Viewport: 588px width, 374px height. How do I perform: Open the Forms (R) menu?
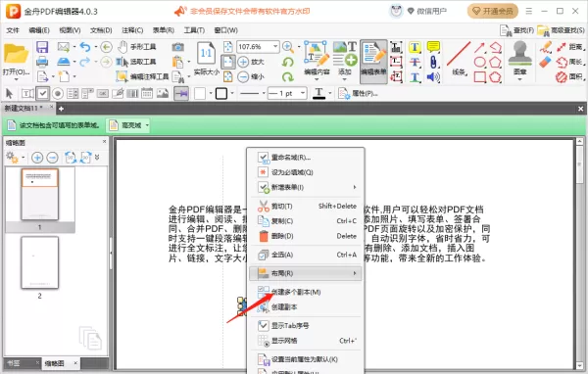coord(164,30)
